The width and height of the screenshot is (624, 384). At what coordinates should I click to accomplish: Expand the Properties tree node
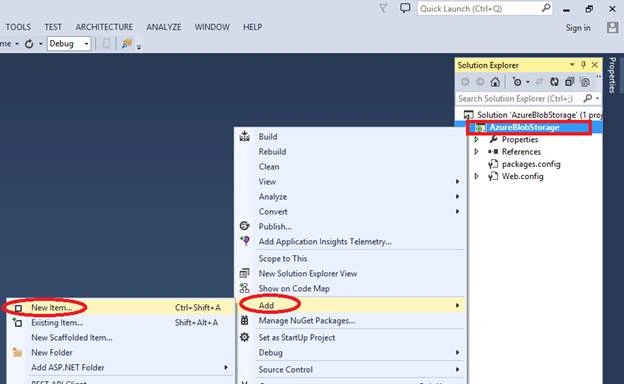point(476,140)
